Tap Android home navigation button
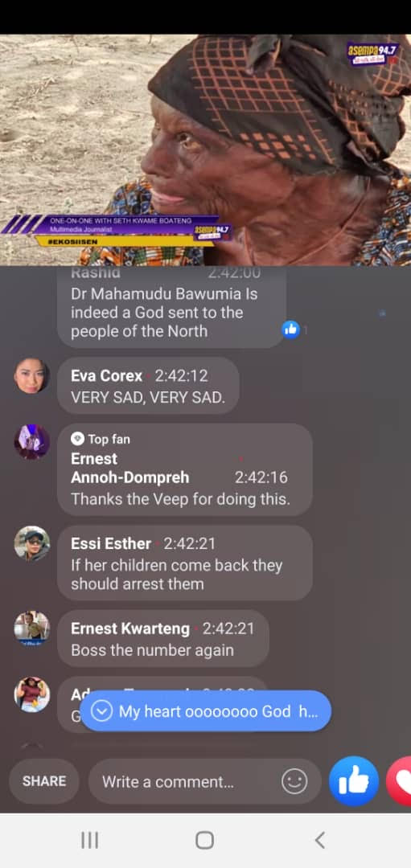This screenshot has width=411, height=868. click(204, 841)
